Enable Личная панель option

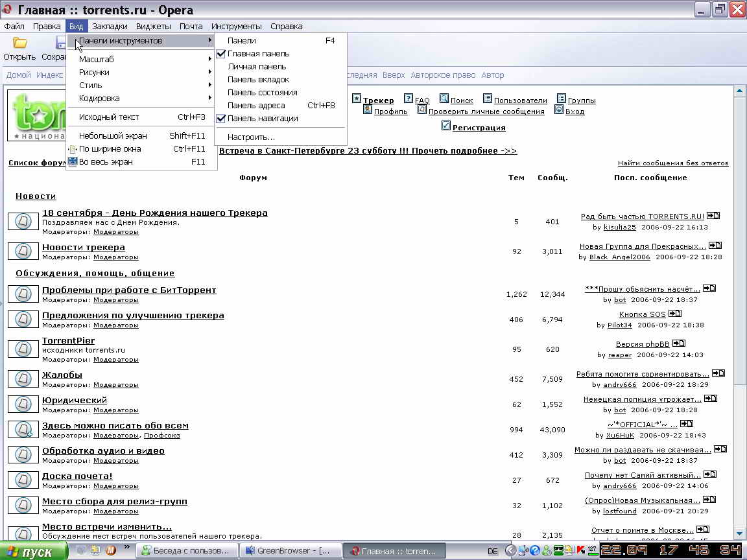point(280,67)
